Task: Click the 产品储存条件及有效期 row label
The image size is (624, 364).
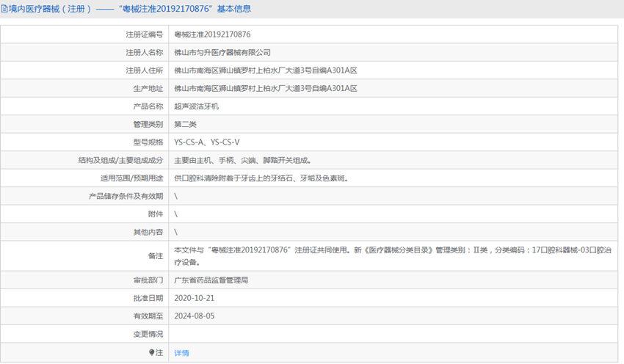Action: [126, 196]
